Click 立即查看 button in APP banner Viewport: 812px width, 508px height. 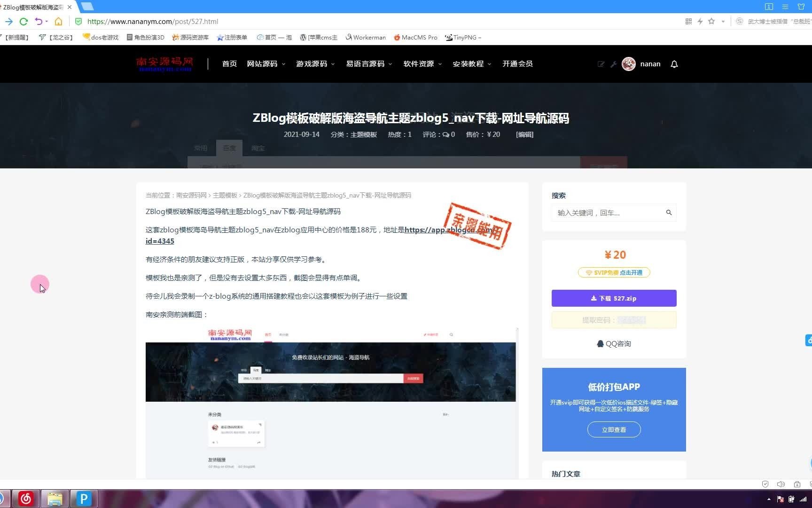coord(614,429)
